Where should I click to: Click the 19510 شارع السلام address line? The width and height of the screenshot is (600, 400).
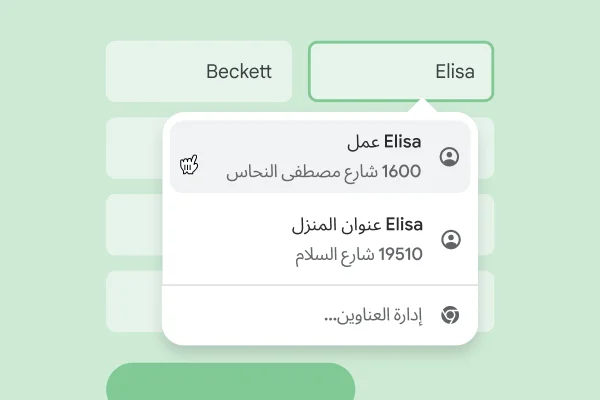359,254
